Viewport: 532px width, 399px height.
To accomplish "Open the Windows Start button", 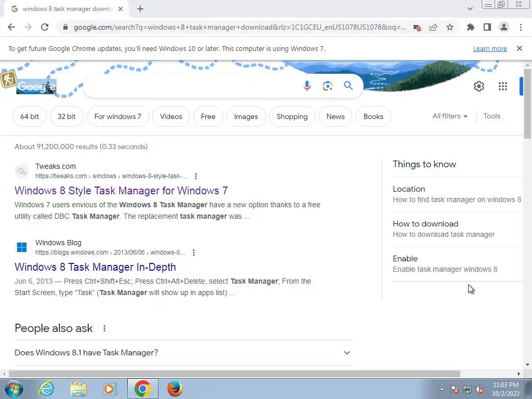I will click(x=14, y=389).
